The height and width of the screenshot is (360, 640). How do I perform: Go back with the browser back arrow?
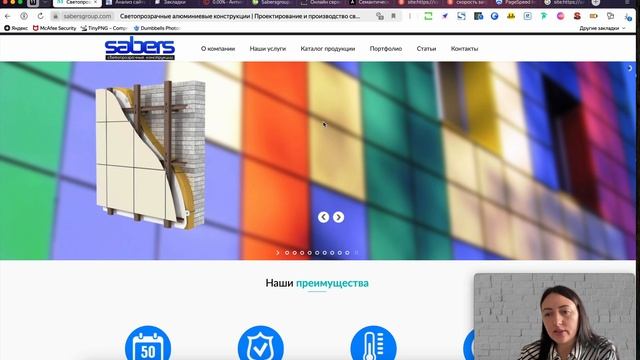pyautogui.click(x=7, y=16)
